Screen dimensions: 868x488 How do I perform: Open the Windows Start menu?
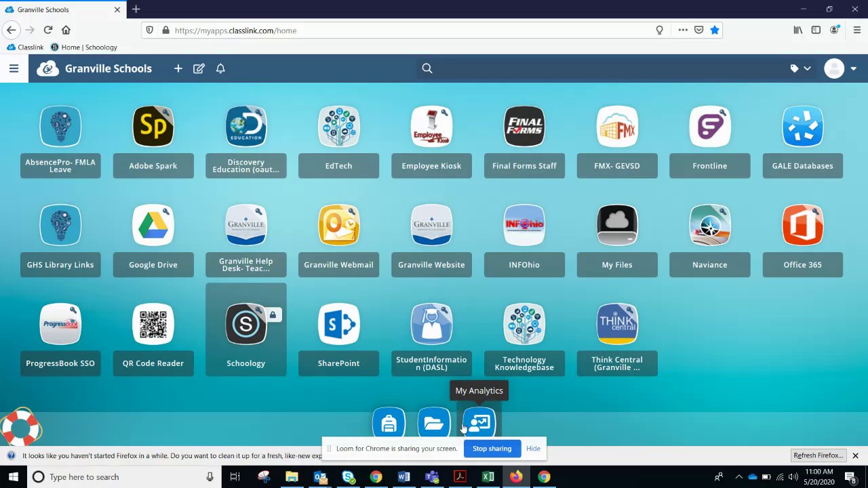(13, 477)
